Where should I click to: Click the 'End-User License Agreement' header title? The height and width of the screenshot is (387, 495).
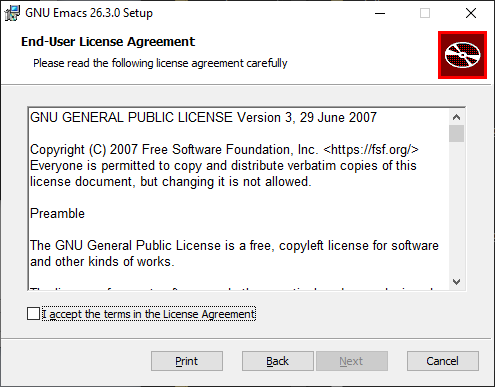pyautogui.click(x=108, y=42)
